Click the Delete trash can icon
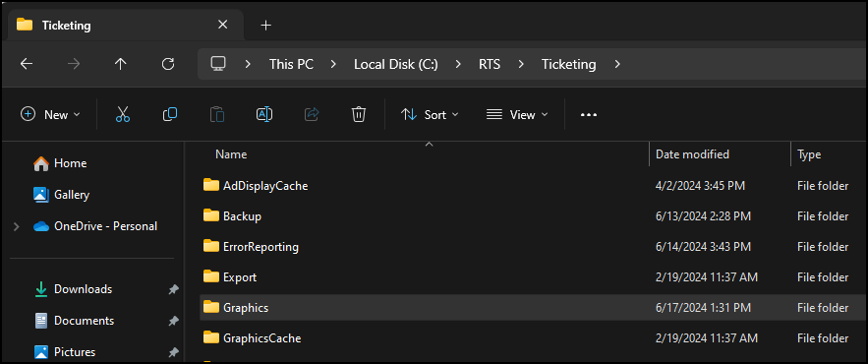This screenshot has height=364, width=868. point(359,115)
